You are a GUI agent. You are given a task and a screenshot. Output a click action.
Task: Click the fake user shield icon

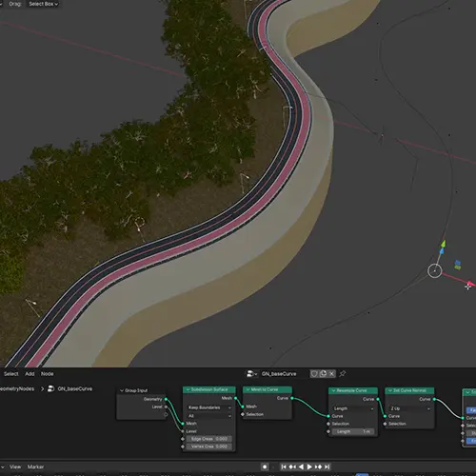[314, 374]
